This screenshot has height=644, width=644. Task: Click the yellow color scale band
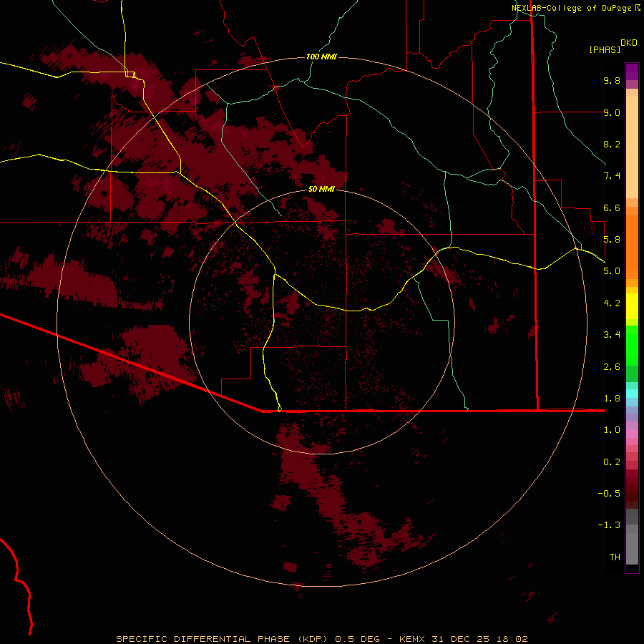pyautogui.click(x=632, y=306)
